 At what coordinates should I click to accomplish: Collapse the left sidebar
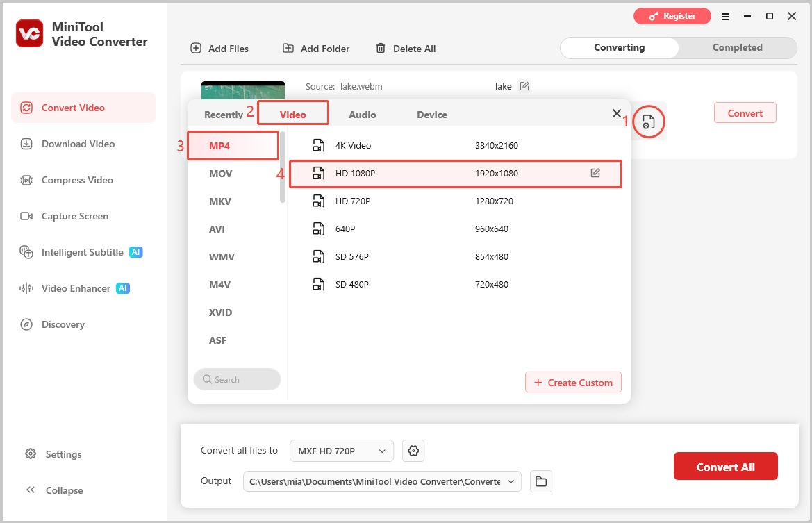[x=54, y=490]
